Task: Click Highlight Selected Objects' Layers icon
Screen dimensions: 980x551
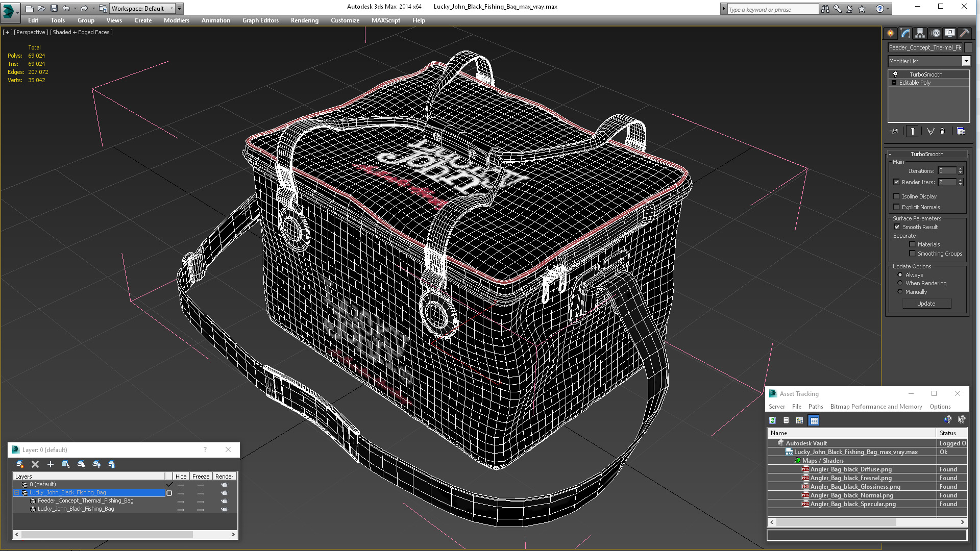Action: click(81, 464)
